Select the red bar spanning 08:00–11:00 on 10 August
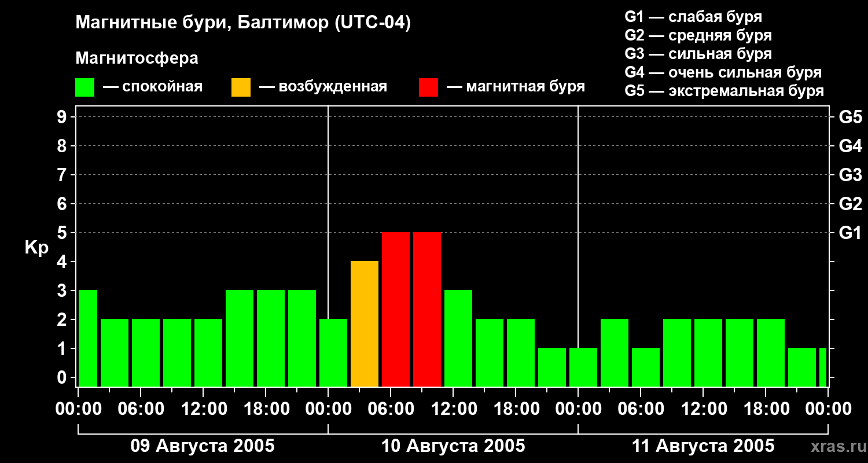 pyautogui.click(x=427, y=309)
